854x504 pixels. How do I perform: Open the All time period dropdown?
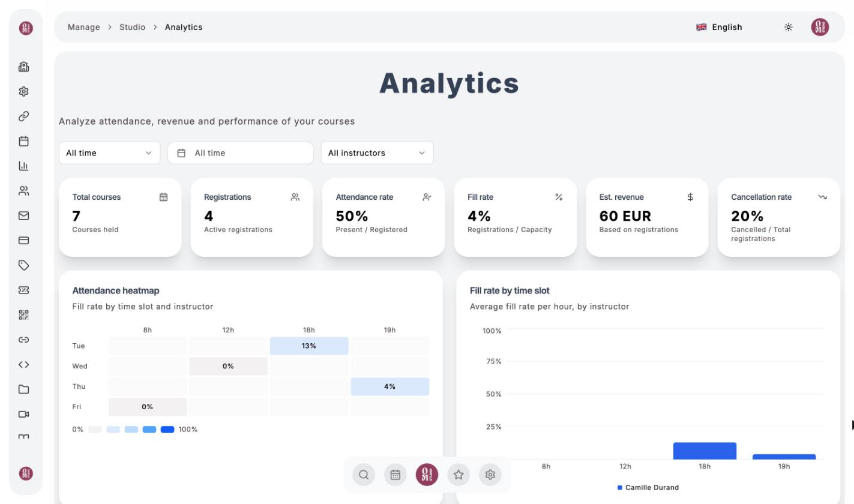(109, 153)
